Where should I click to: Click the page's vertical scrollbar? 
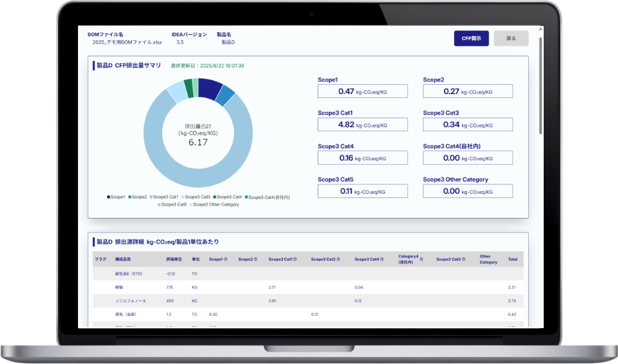click(541, 87)
